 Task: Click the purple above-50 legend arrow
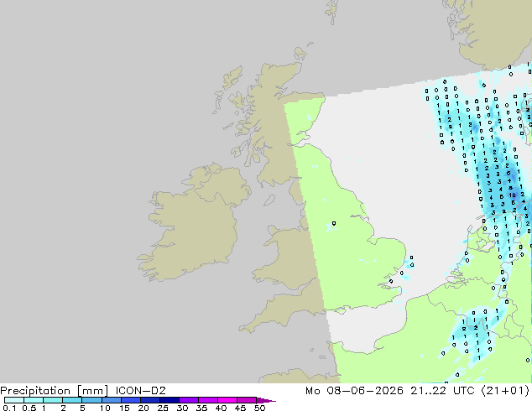266,400
